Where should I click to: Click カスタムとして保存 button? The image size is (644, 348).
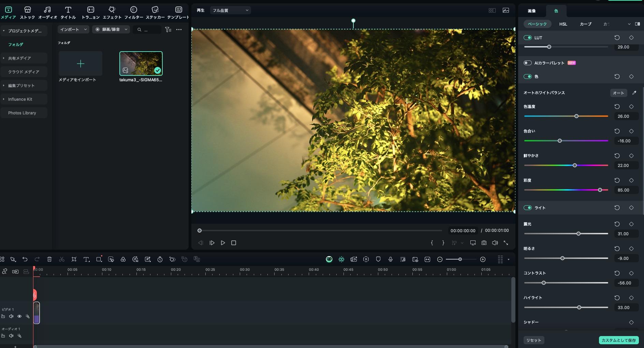click(x=618, y=340)
